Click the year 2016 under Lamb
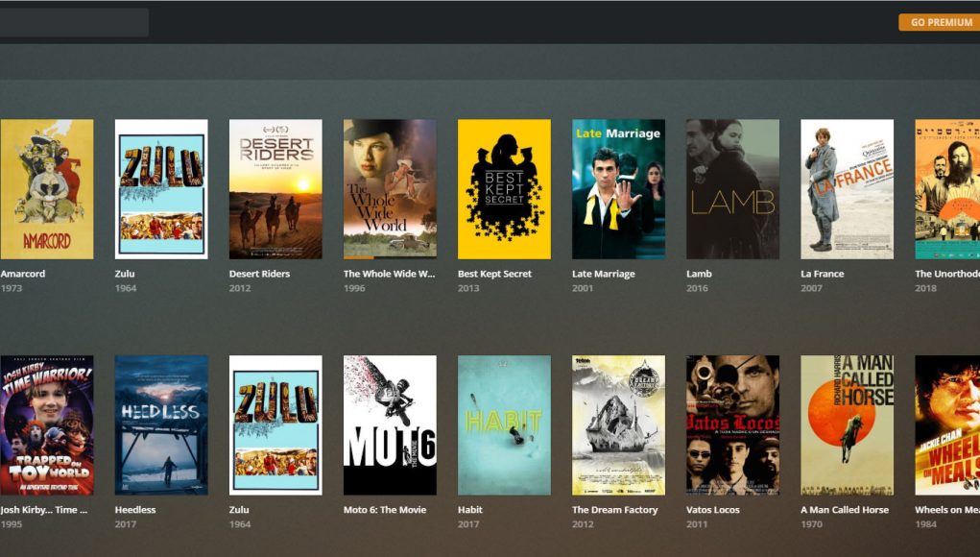The width and height of the screenshot is (980, 557). coord(698,288)
